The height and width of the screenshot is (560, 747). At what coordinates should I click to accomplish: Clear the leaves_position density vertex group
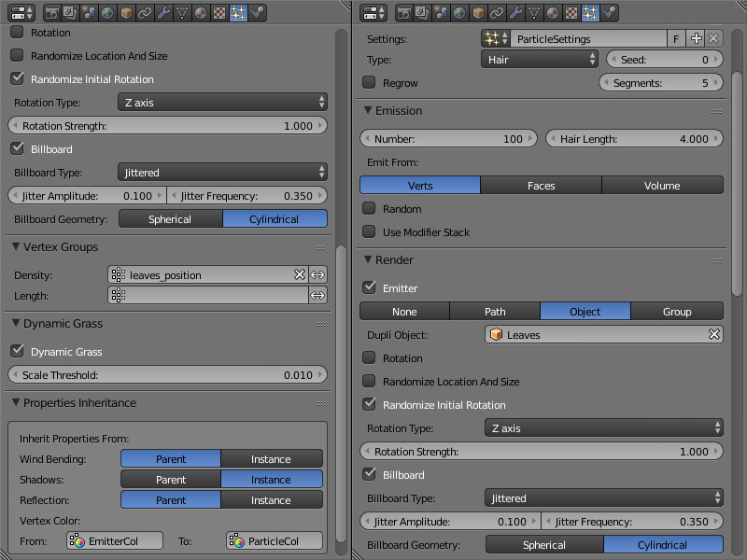click(300, 274)
